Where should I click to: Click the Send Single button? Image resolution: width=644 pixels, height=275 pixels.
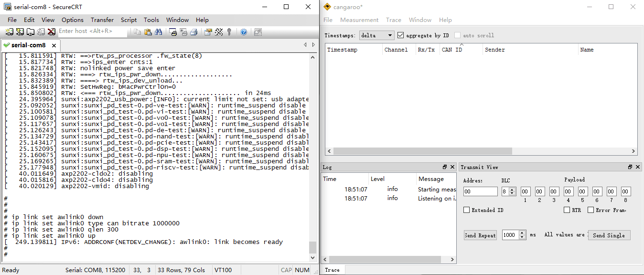(609, 235)
